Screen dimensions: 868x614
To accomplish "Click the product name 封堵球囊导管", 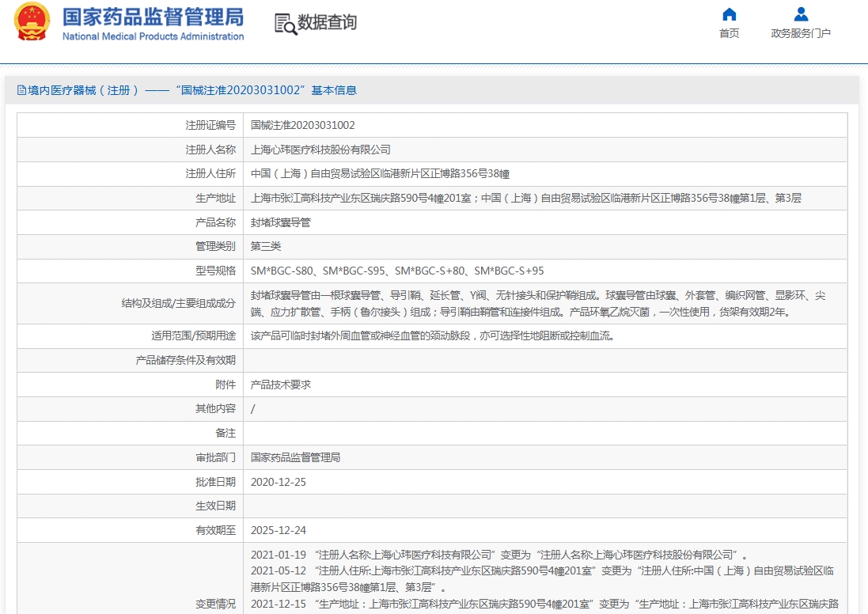I will (280, 222).
